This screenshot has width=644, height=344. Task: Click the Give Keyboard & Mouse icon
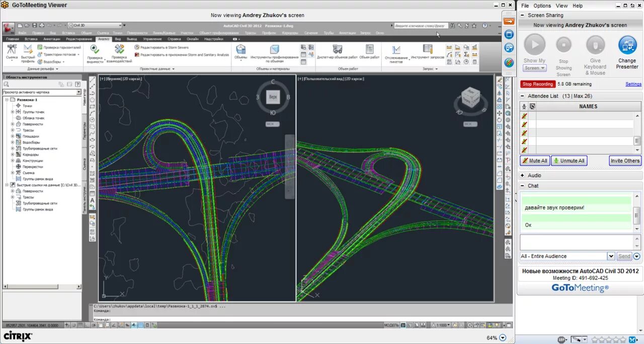tap(595, 45)
